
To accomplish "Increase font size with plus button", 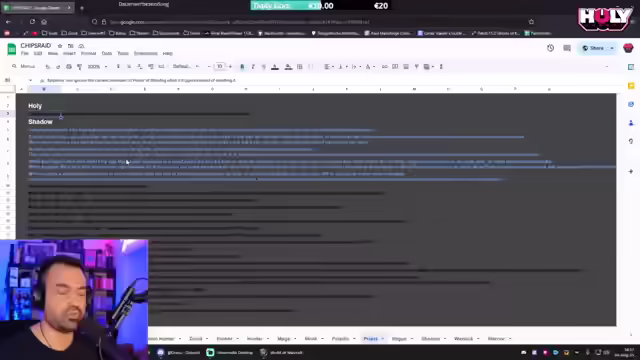I will tap(230, 67).
